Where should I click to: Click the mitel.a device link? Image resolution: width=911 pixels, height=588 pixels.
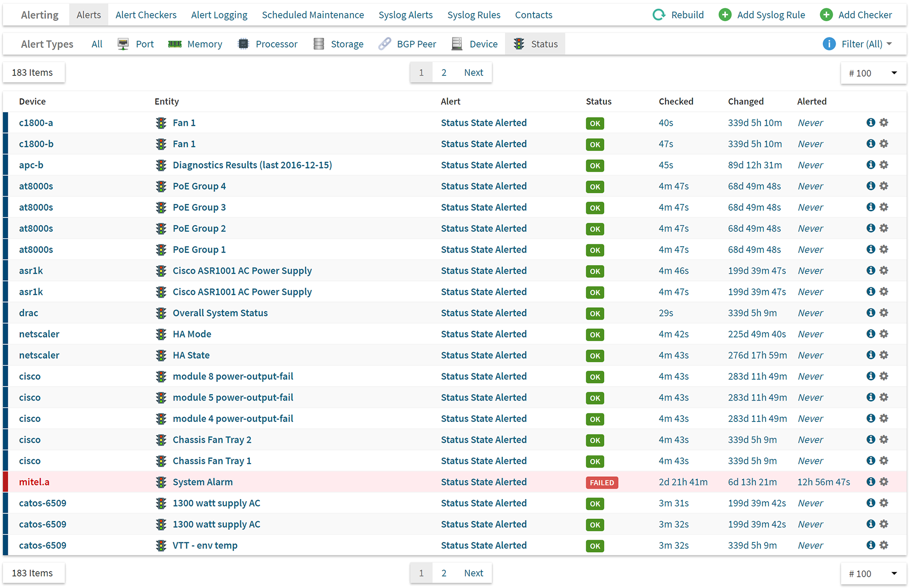click(34, 482)
